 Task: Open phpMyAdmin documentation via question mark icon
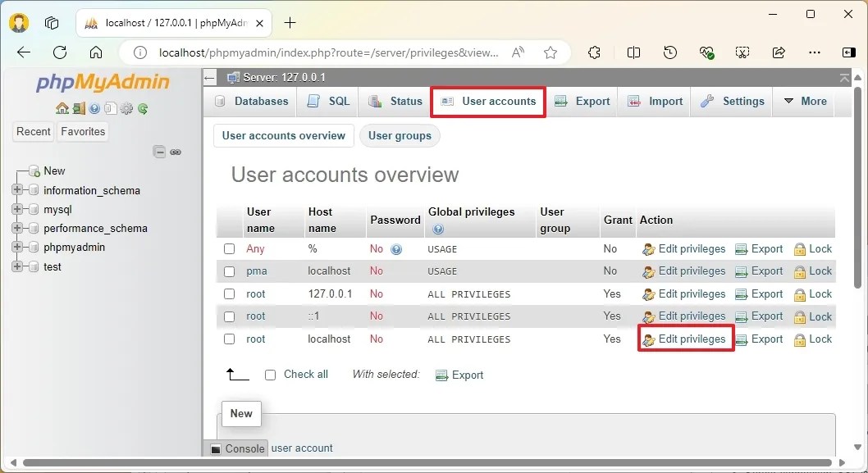point(94,108)
